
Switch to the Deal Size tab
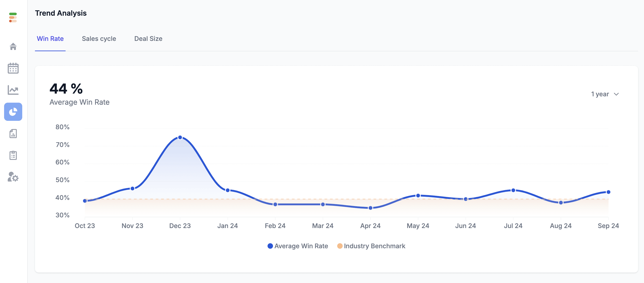coord(148,38)
